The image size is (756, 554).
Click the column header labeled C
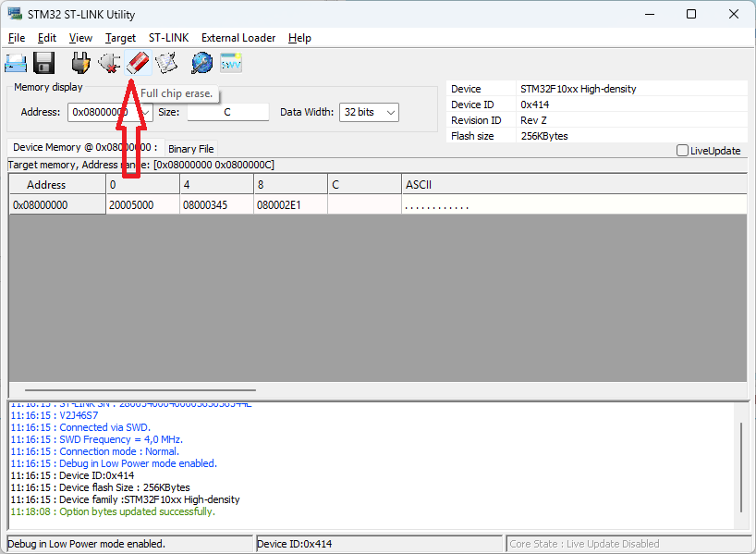[x=364, y=185]
